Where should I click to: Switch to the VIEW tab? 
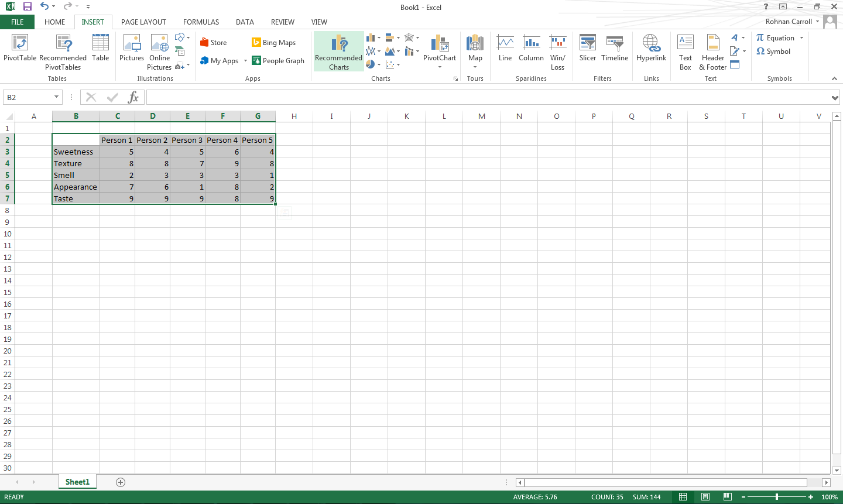point(319,22)
